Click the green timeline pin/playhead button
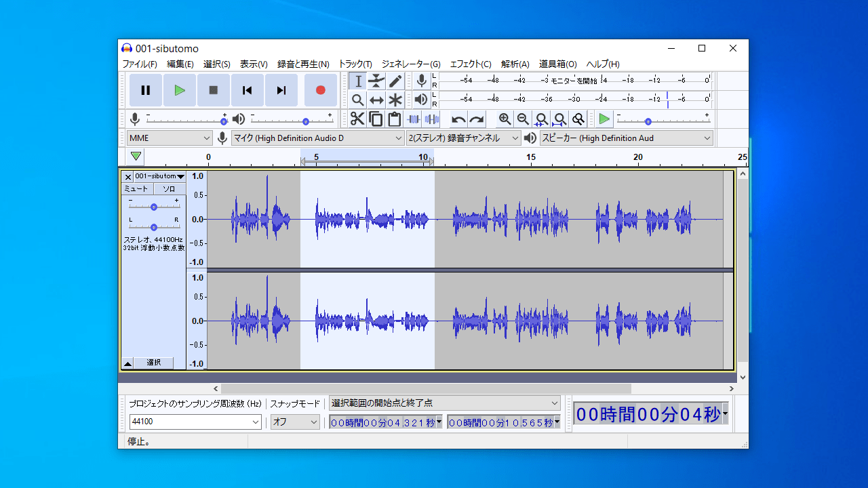Viewport: 868px width, 488px height. point(136,157)
